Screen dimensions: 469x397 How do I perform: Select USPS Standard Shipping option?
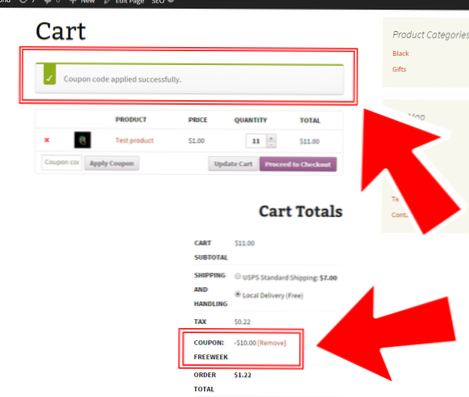coord(237,276)
